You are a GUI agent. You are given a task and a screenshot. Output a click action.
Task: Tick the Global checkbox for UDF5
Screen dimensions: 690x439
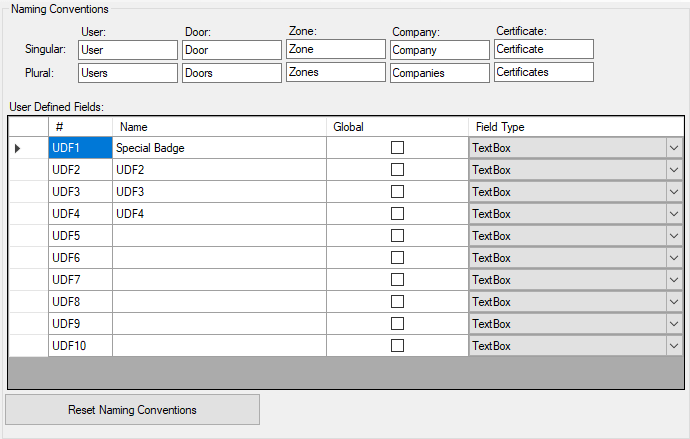point(397,235)
